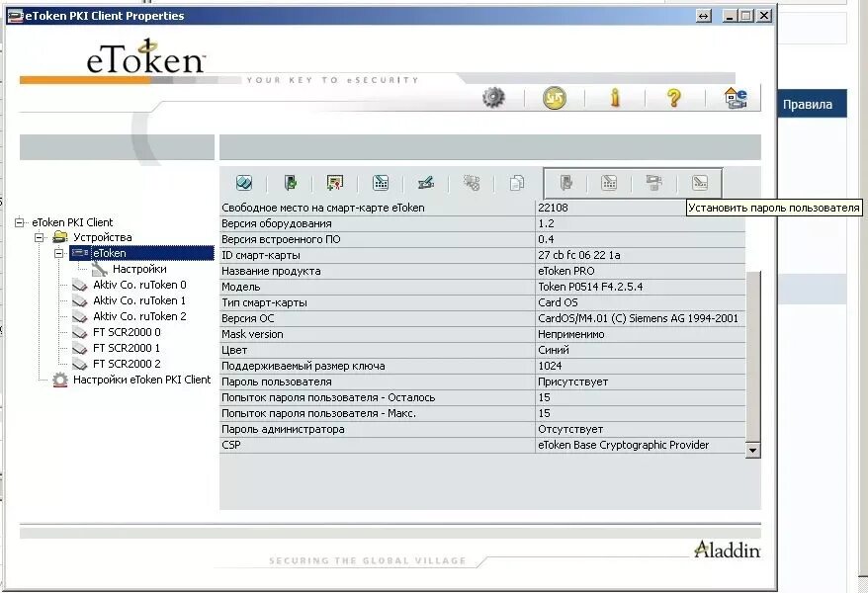
Task: Click OS version CardOS/M4.01 Siemens value
Action: coord(638,318)
